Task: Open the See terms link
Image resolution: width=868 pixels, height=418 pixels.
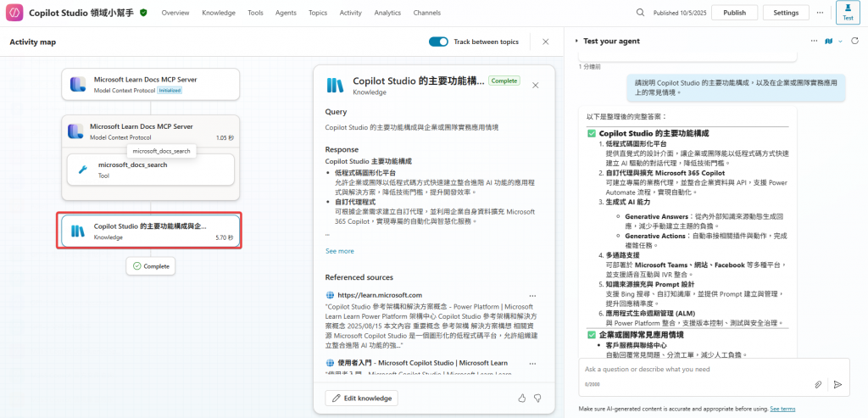Action: (782, 409)
